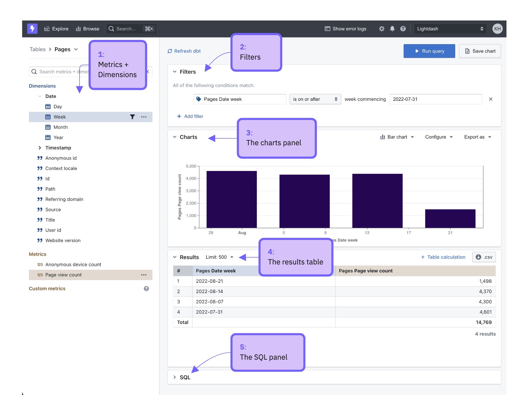The height and width of the screenshot is (415, 532).
Task: Click the top search bar
Action: (131, 29)
